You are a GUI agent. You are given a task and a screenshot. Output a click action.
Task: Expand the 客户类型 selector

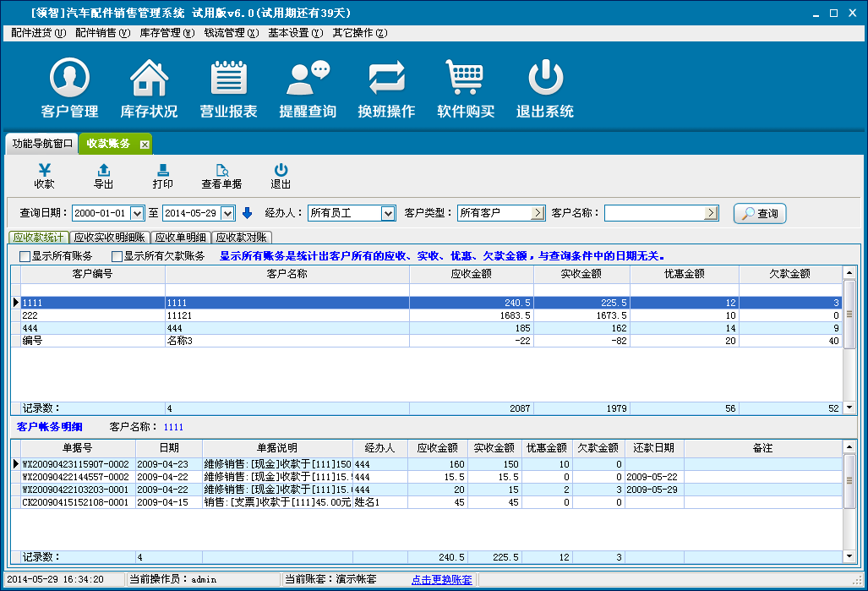coord(538,214)
